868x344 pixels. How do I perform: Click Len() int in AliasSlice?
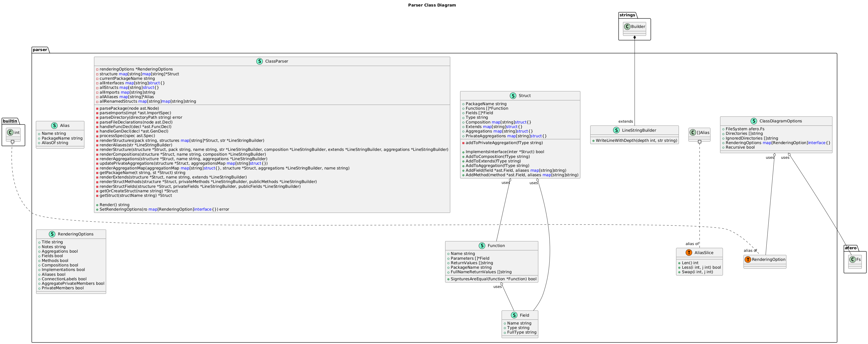(x=688, y=263)
